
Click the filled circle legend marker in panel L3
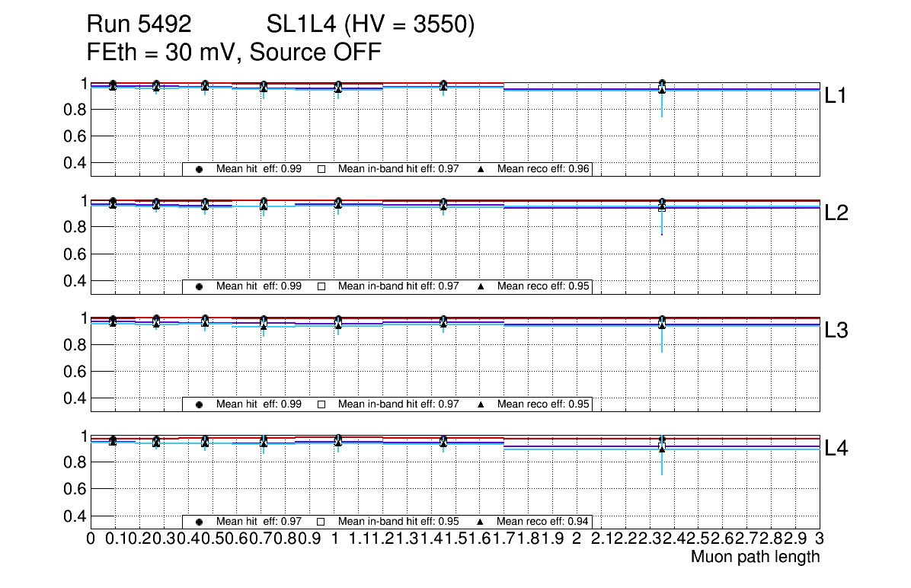coord(199,404)
